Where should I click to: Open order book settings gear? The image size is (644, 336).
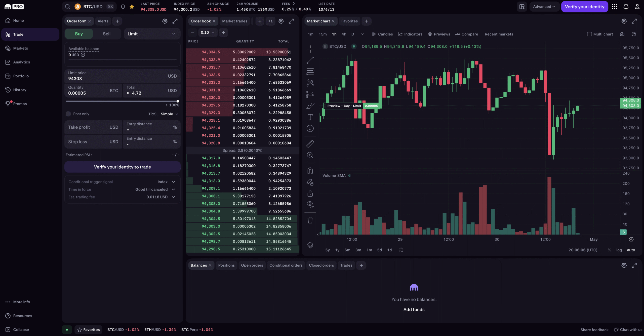pos(281,21)
